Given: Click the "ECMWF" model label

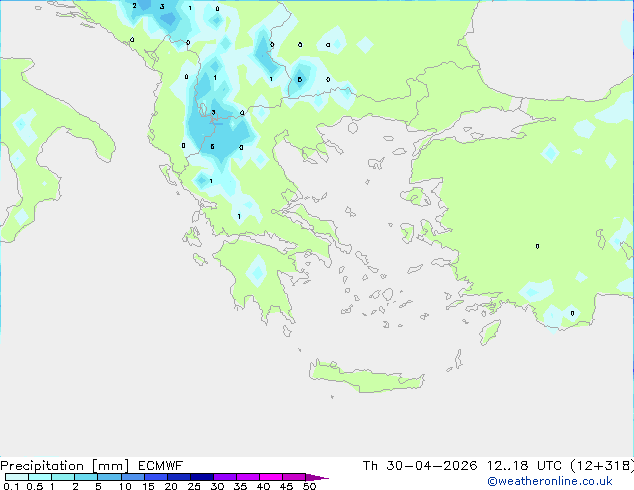Looking at the screenshot, I should (161, 466).
